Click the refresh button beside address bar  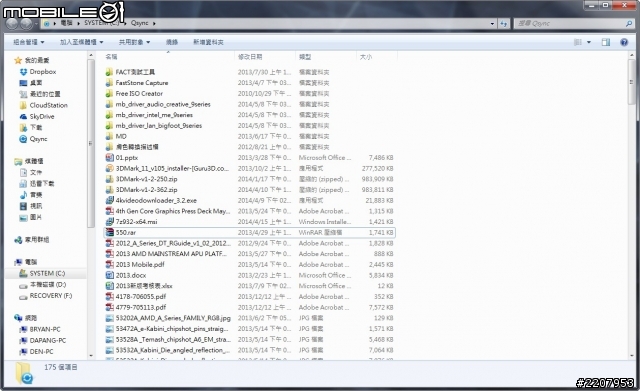(x=504, y=24)
